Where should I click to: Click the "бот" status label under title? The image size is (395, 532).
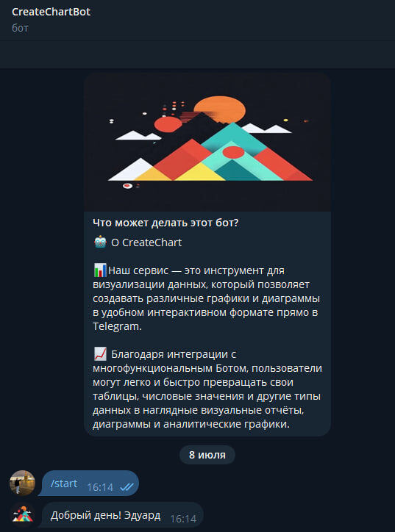(20, 28)
